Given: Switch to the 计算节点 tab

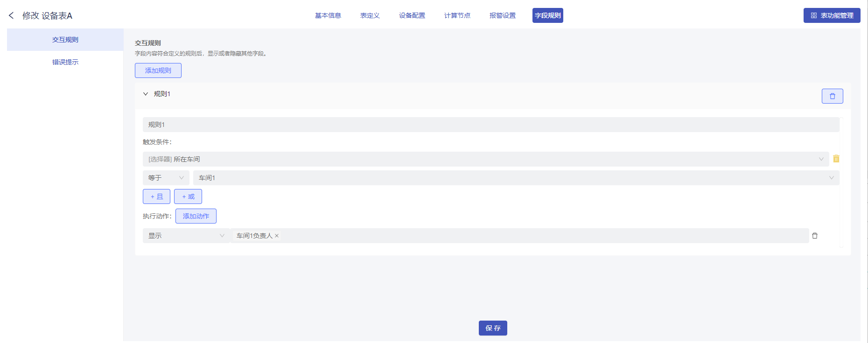Looking at the screenshot, I should [457, 15].
